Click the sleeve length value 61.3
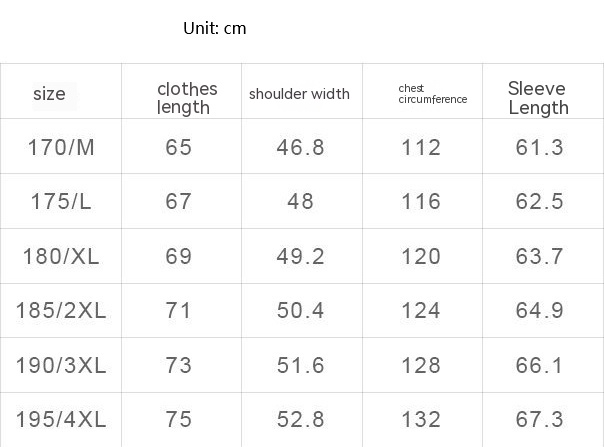 [x=540, y=148]
